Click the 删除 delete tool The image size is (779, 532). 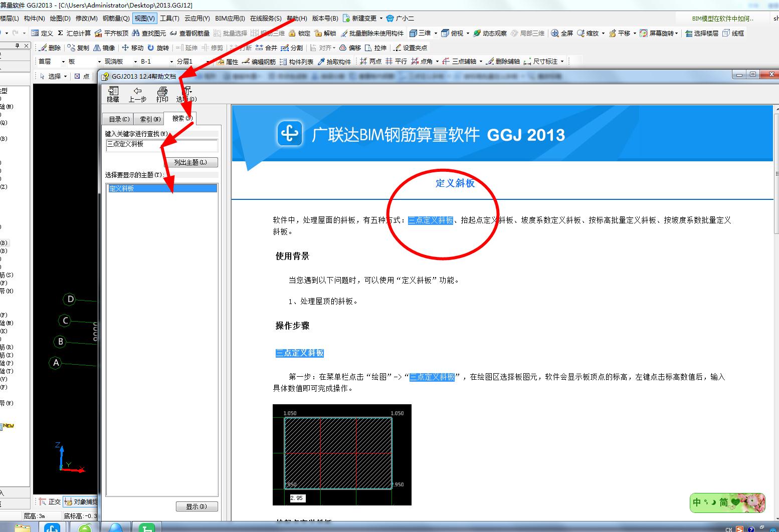pyautogui.click(x=50, y=48)
